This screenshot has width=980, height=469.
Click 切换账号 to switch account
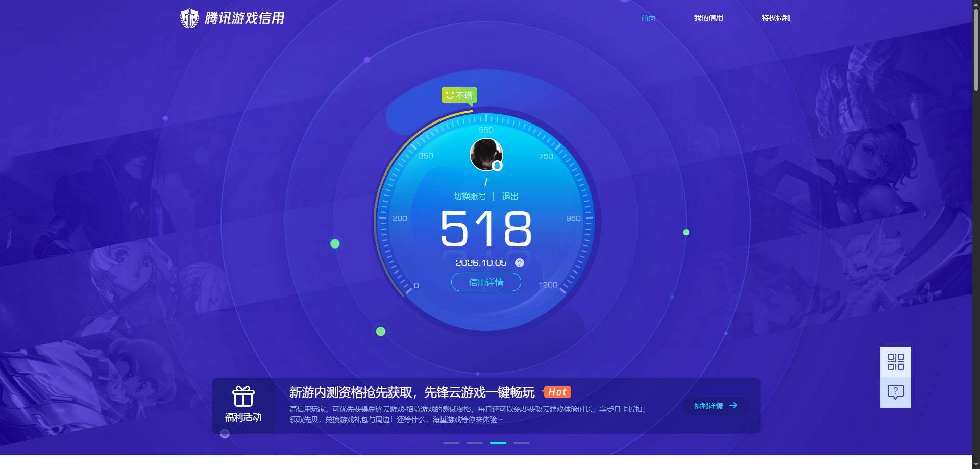click(470, 196)
